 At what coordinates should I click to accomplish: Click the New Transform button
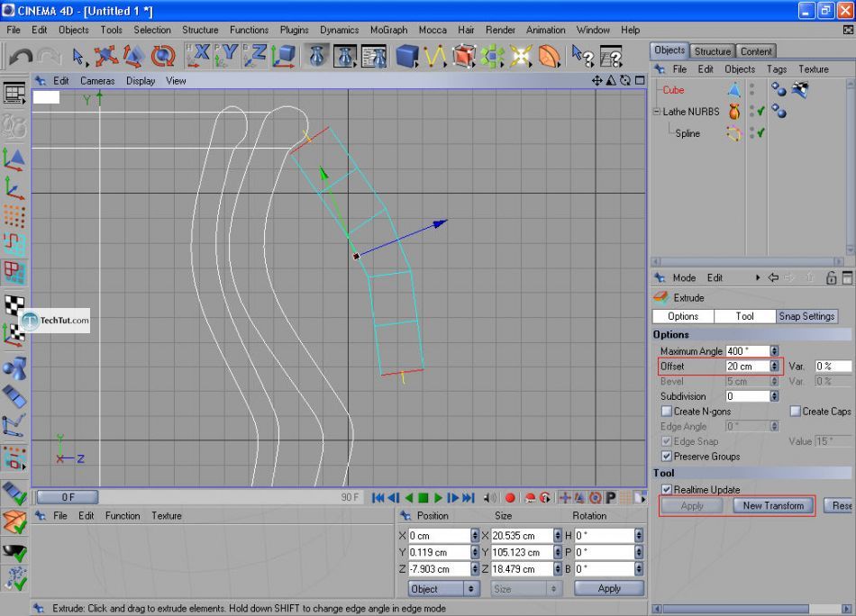pyautogui.click(x=773, y=506)
